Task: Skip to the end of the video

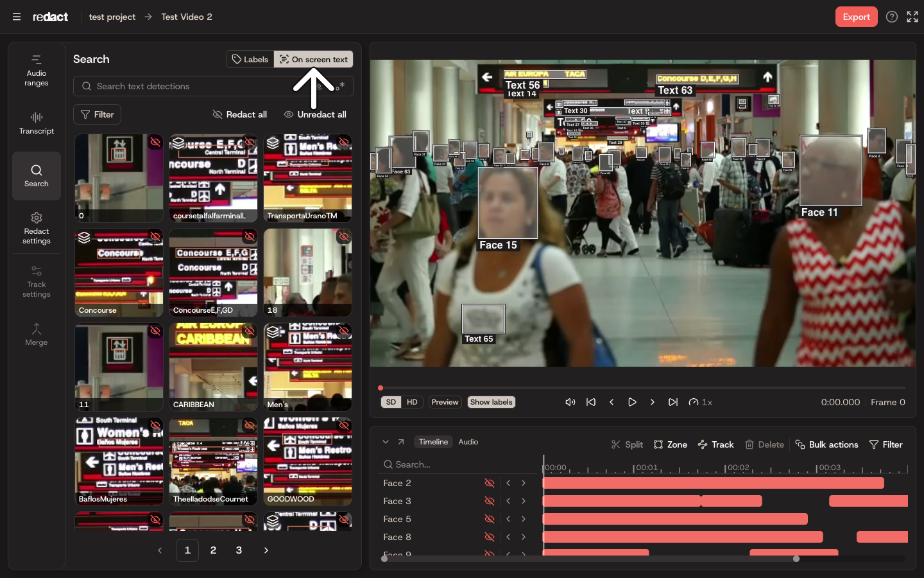Action: tap(673, 402)
